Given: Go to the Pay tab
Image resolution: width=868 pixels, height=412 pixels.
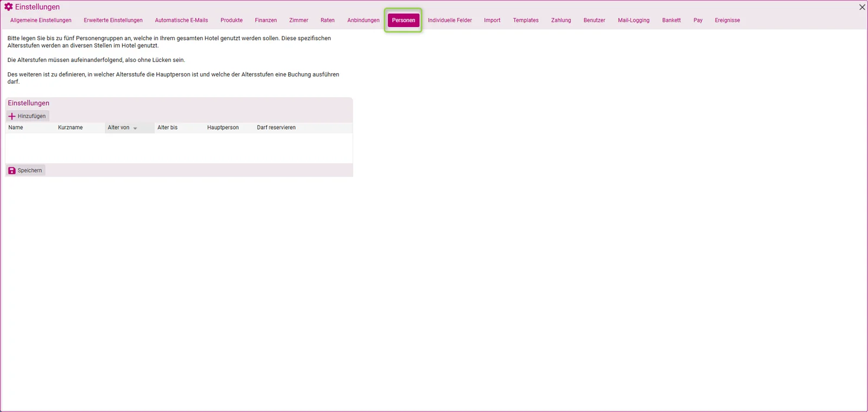Looking at the screenshot, I should coord(698,20).
